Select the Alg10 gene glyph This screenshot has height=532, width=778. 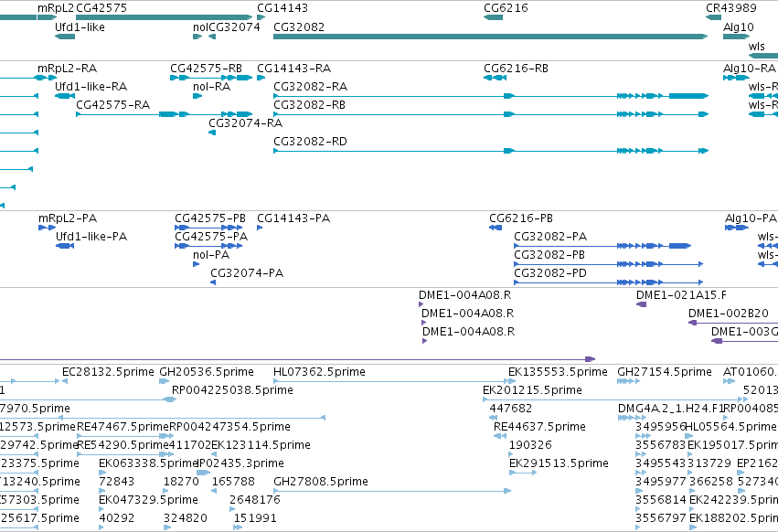(736, 37)
